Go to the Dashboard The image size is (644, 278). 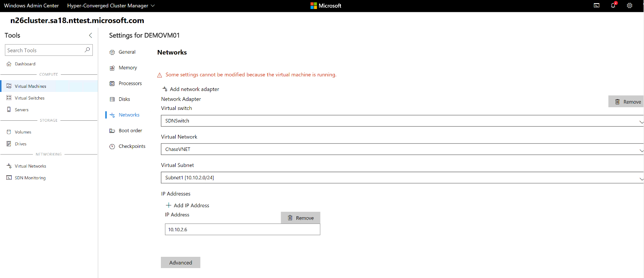pyautogui.click(x=25, y=64)
